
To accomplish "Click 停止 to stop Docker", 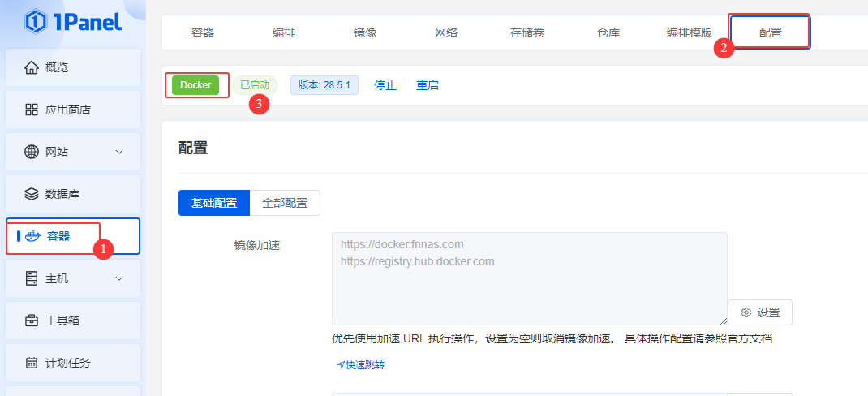I will click(385, 85).
